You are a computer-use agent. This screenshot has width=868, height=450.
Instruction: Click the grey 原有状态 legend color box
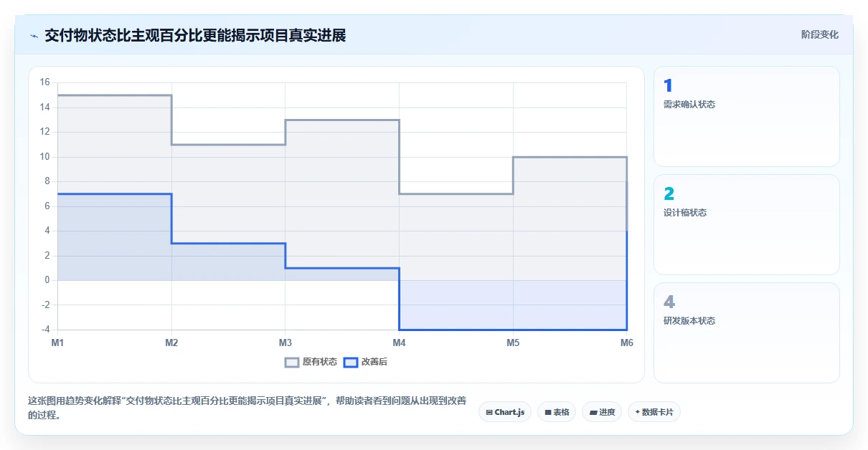pyautogui.click(x=292, y=363)
